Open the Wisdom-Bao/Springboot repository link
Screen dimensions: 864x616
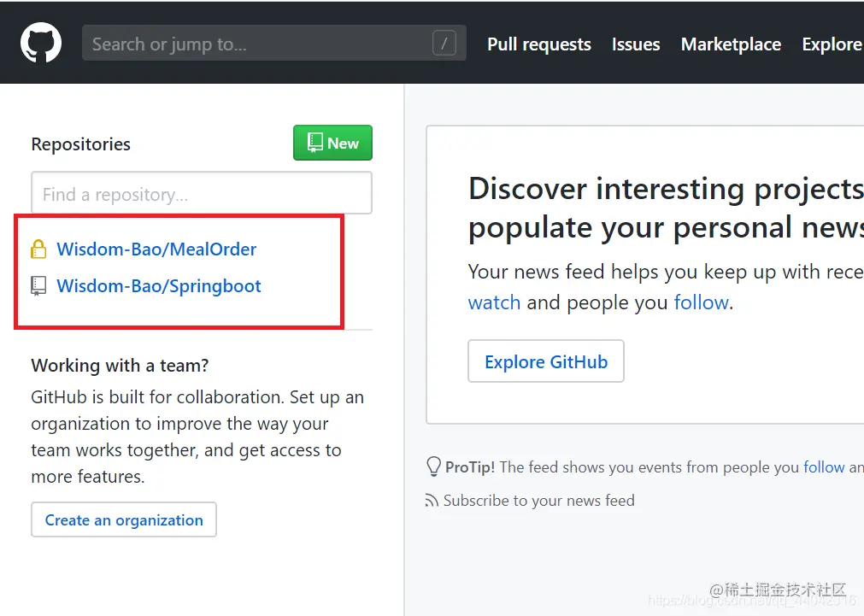point(159,286)
